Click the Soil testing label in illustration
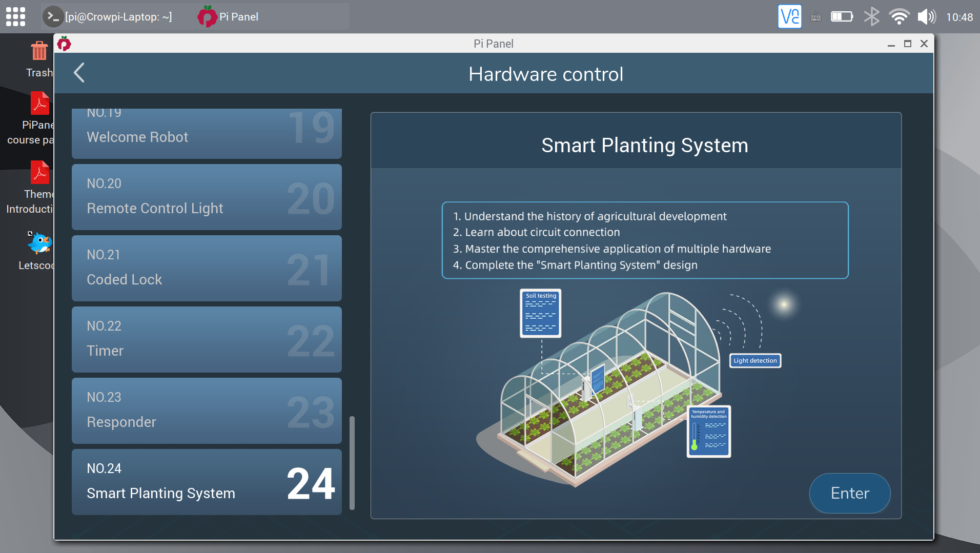The width and height of the screenshot is (980, 553). [x=541, y=296]
